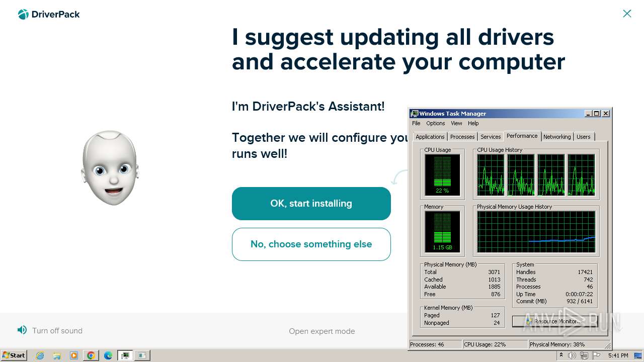644x362 pixels.
Task: Open View menu in Task Manager
Action: click(456, 123)
